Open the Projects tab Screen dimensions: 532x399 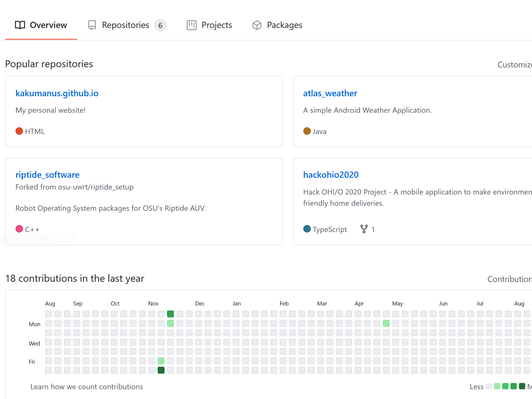(216, 25)
